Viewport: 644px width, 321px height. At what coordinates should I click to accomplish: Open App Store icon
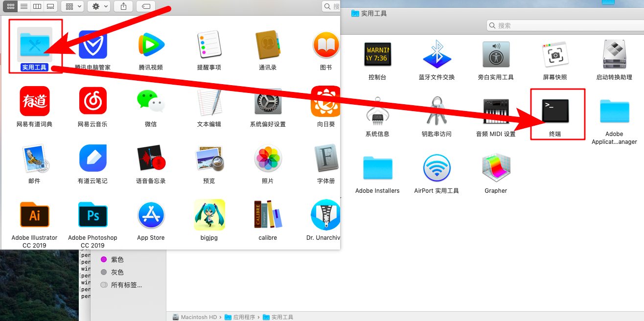151,215
